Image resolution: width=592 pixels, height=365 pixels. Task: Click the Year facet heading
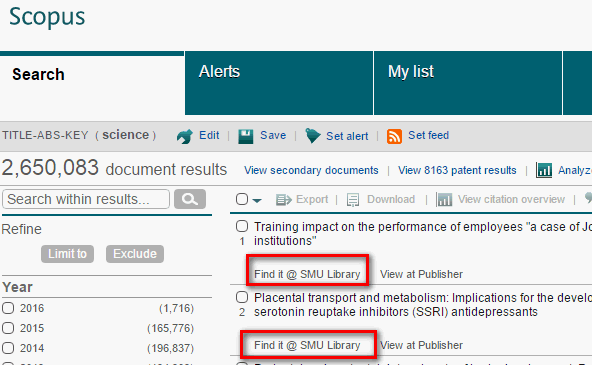point(17,287)
